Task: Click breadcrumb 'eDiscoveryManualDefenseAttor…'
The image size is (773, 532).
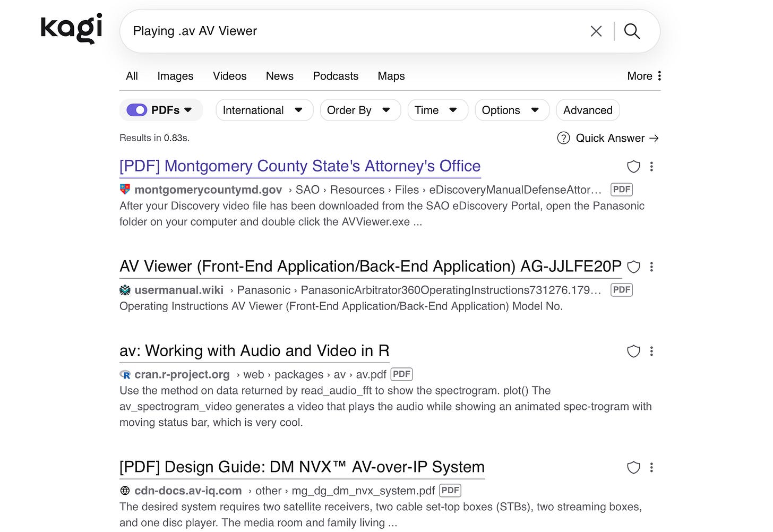Action: tap(516, 190)
